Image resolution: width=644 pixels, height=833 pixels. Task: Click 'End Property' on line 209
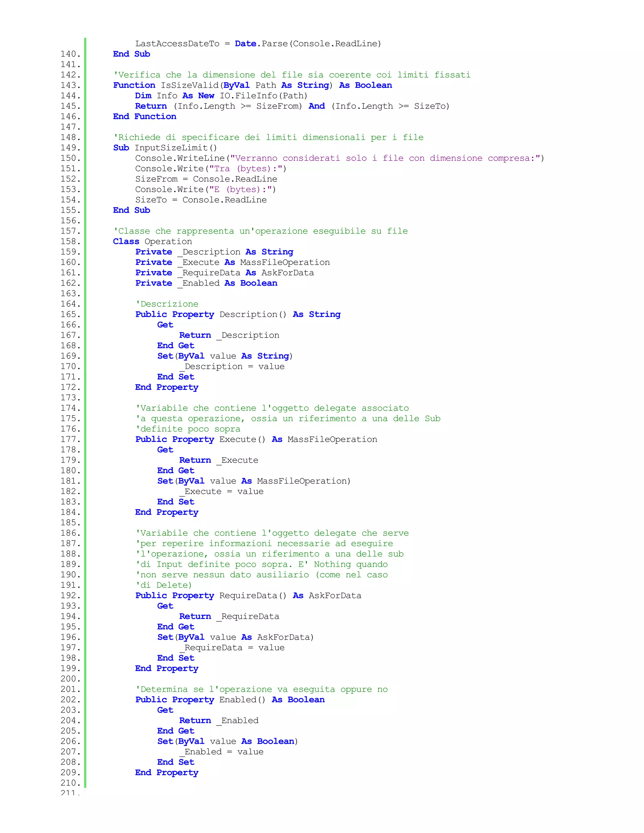(x=167, y=773)
